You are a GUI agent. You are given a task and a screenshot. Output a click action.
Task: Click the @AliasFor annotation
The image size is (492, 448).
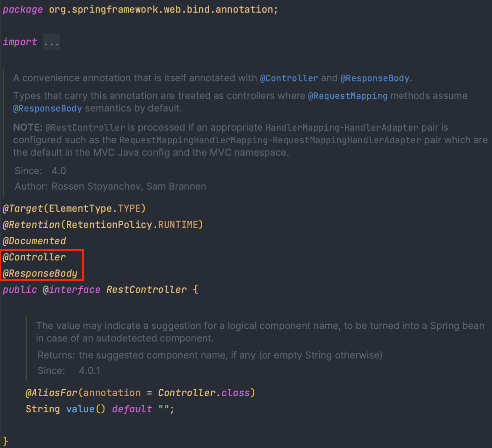[51, 393]
